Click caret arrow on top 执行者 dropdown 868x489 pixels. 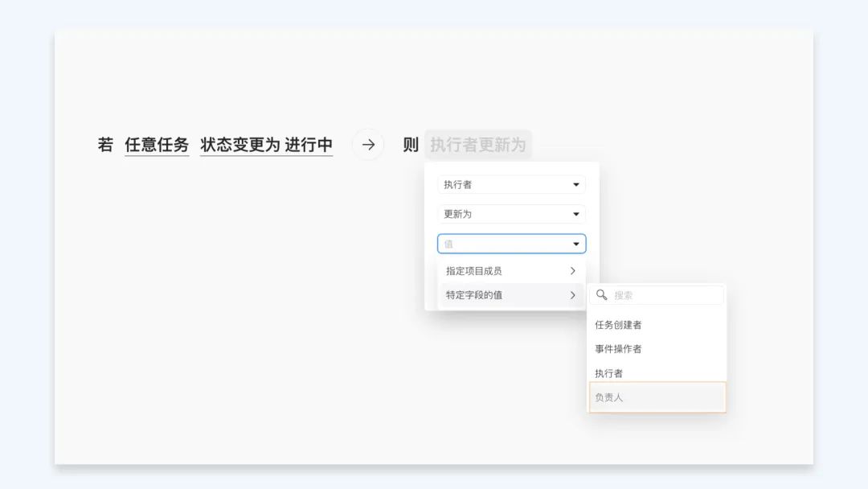coord(575,185)
